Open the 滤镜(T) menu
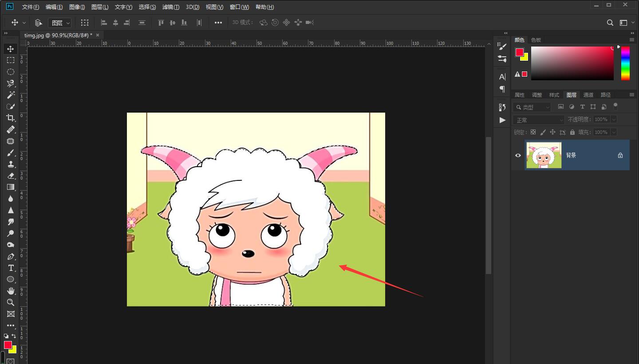The image size is (639, 364). tap(171, 7)
